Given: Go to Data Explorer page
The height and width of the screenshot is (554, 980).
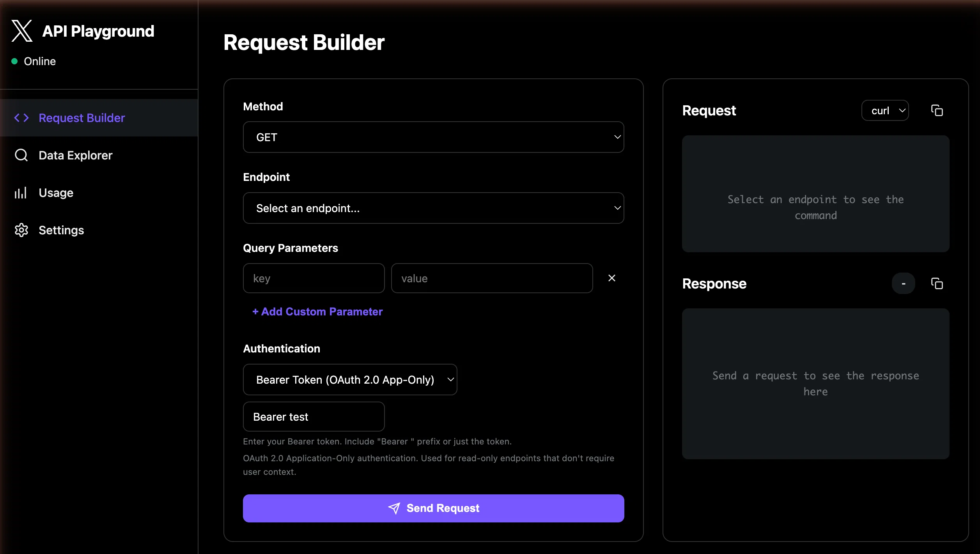Looking at the screenshot, I should (x=99, y=155).
